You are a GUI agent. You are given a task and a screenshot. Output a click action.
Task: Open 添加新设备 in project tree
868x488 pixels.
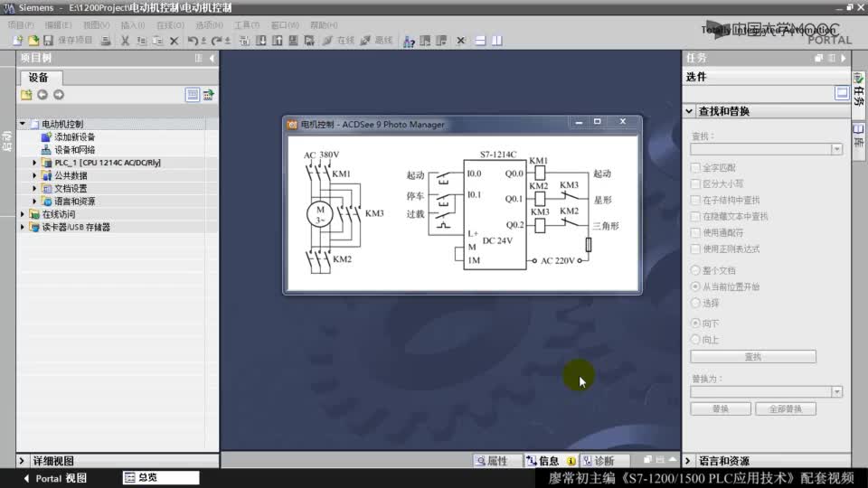click(74, 136)
